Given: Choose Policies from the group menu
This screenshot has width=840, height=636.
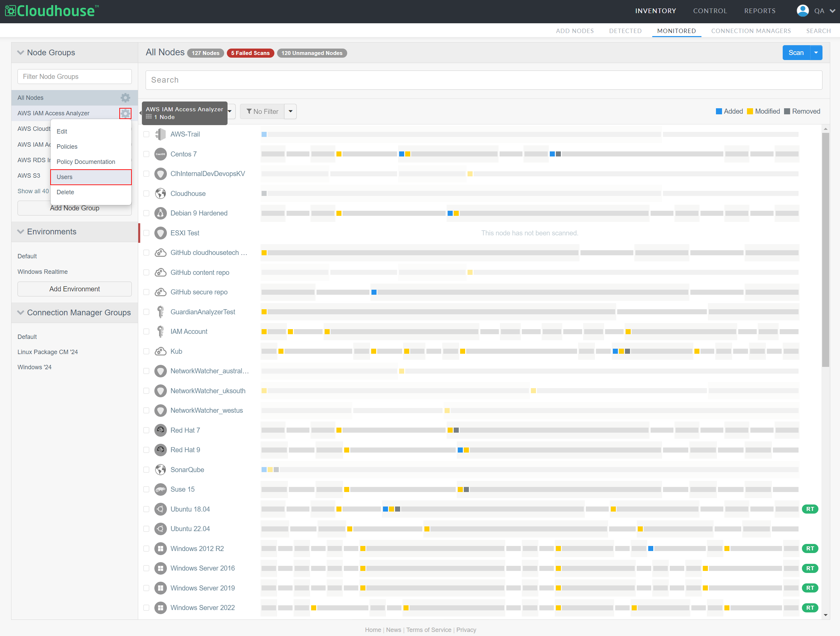Looking at the screenshot, I should click(x=91, y=147).
